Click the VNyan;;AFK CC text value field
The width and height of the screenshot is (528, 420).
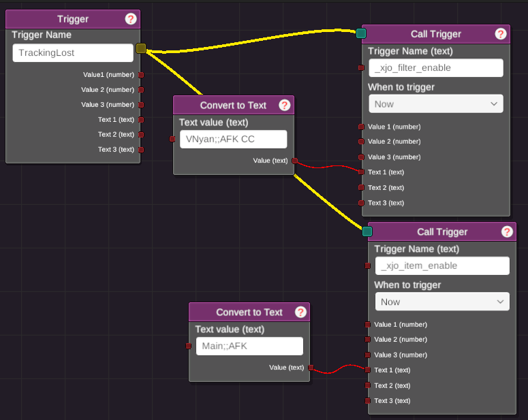tap(234, 139)
